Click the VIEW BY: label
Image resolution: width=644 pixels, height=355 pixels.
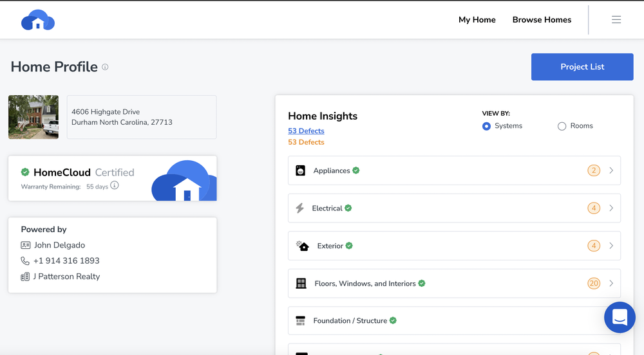pos(496,114)
